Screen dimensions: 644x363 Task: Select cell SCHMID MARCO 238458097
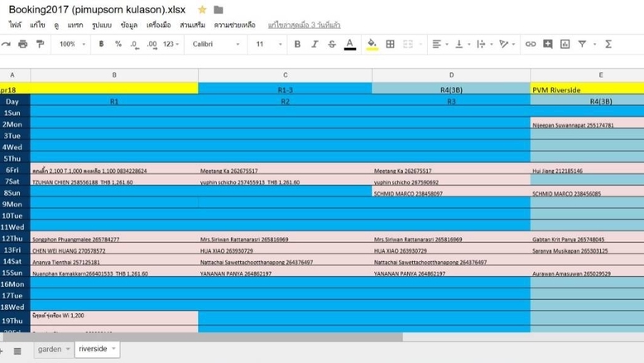[x=451, y=193]
